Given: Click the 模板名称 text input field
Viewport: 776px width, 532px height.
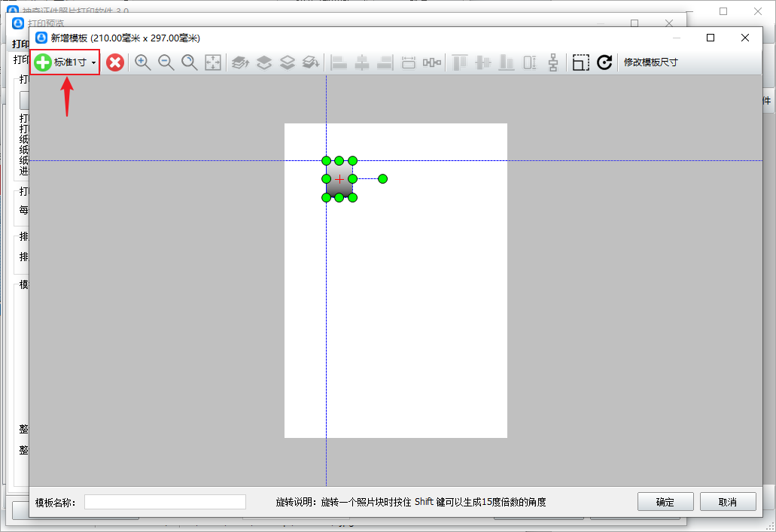Looking at the screenshot, I should [x=165, y=502].
